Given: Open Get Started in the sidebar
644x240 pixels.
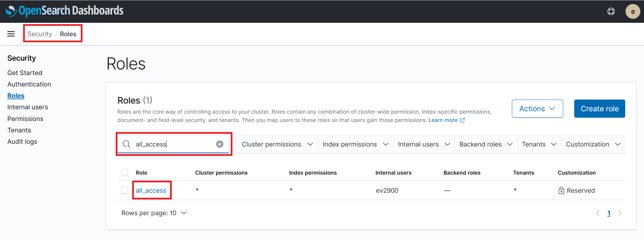Looking at the screenshot, I should [25, 73].
